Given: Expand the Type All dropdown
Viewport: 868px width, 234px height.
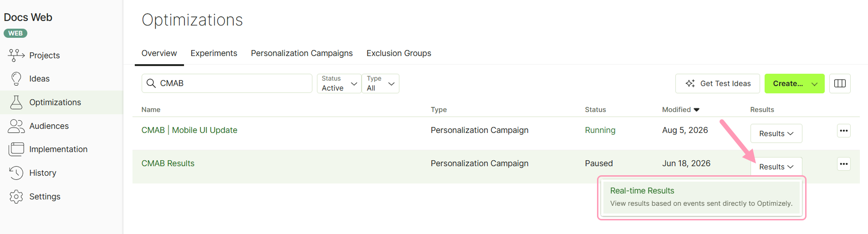Looking at the screenshot, I should pyautogui.click(x=381, y=83).
